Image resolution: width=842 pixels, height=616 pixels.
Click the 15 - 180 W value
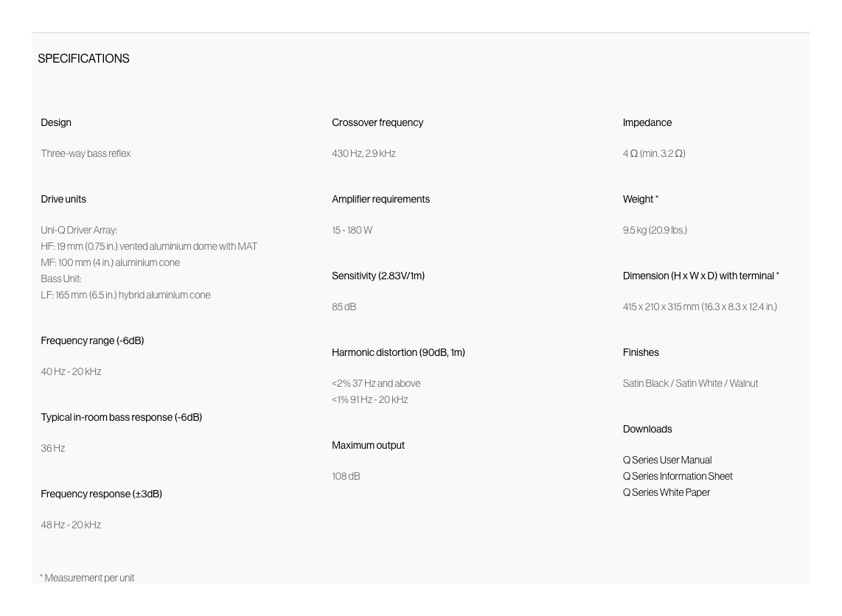click(x=352, y=230)
